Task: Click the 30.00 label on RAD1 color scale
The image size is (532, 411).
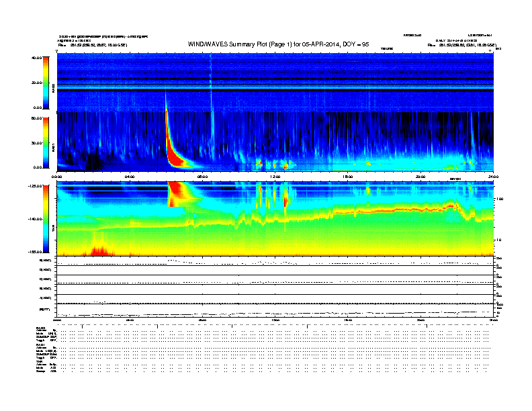Action: [x=36, y=143]
